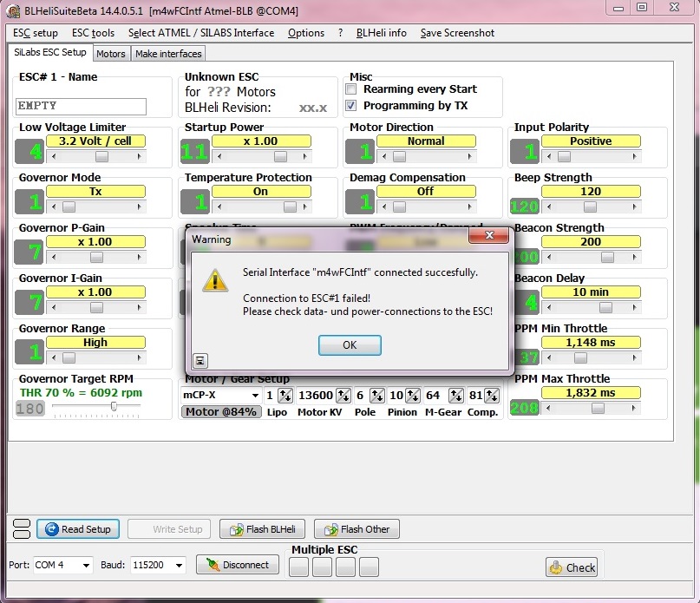700x603 pixels.
Task: Click the Motor @84% button
Action: coord(220,412)
